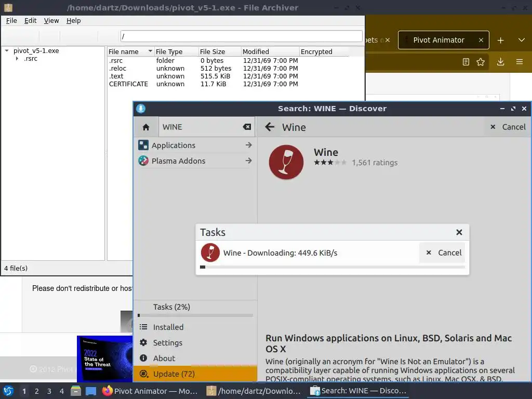The width and height of the screenshot is (532, 399).
Task: Expand Applications with its arrow
Action: pos(249,145)
